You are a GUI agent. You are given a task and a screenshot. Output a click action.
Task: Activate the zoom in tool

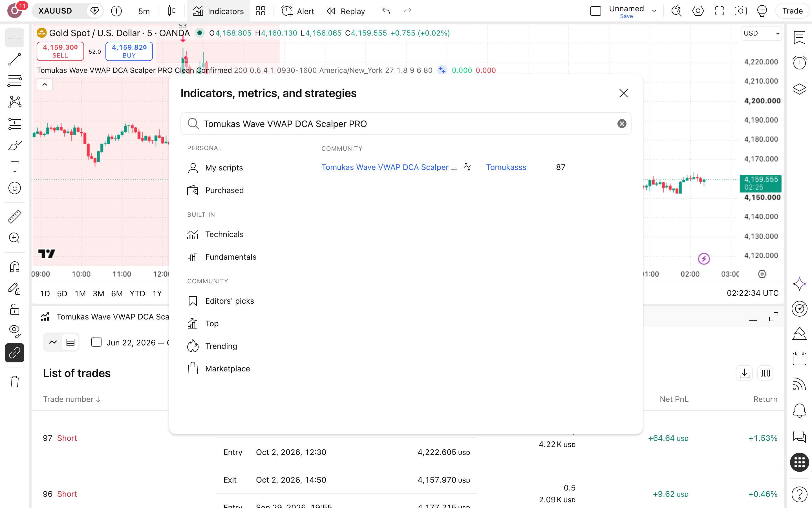coord(14,238)
